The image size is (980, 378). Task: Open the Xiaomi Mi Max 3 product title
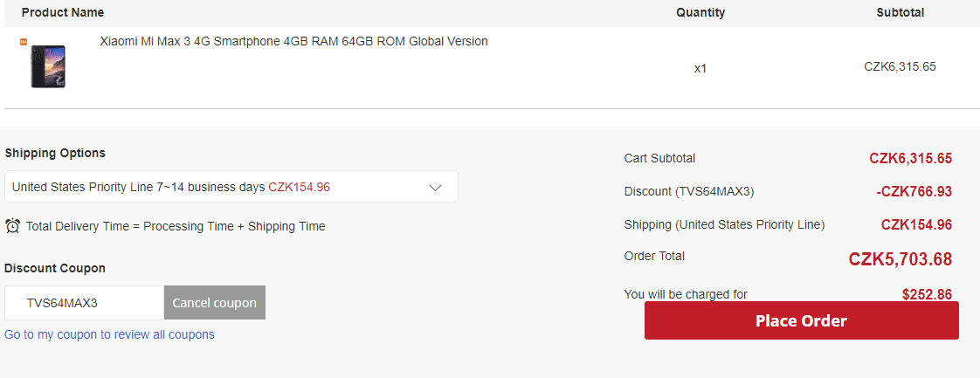pyautogui.click(x=293, y=41)
